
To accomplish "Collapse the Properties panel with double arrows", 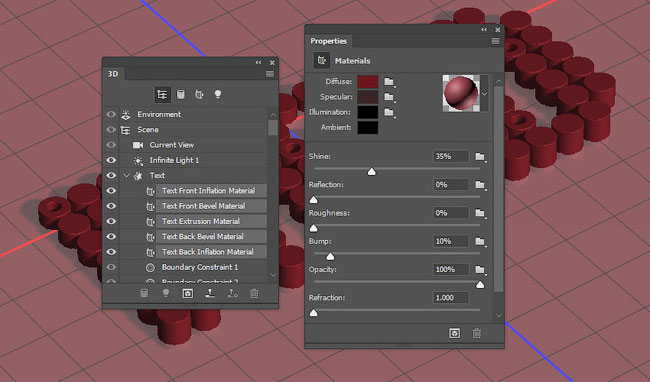I will [484, 30].
